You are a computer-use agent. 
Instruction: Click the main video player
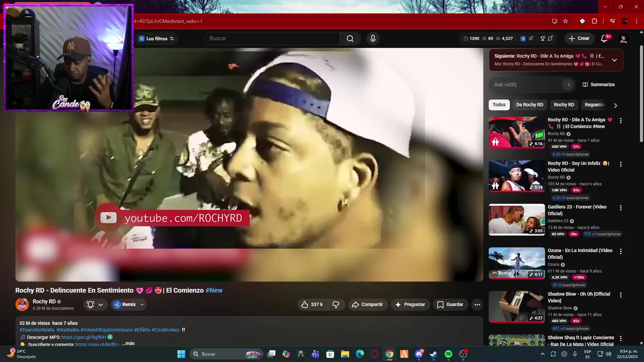pos(249,165)
